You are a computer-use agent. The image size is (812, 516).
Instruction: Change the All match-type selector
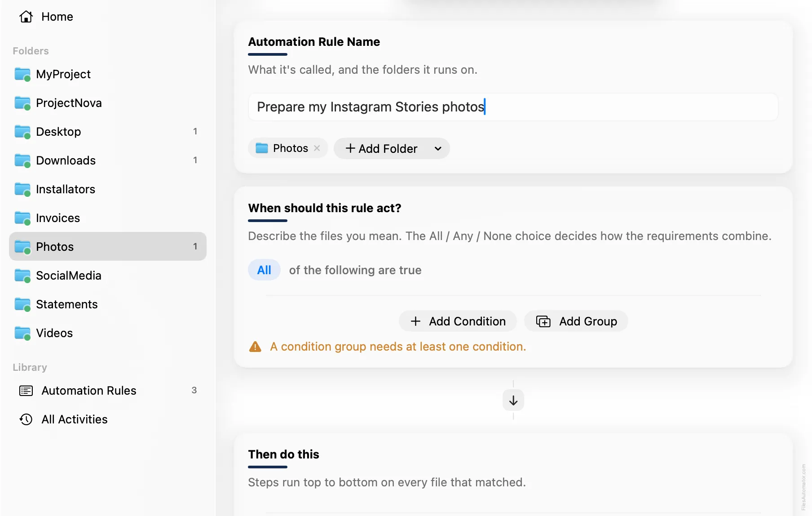coord(264,270)
